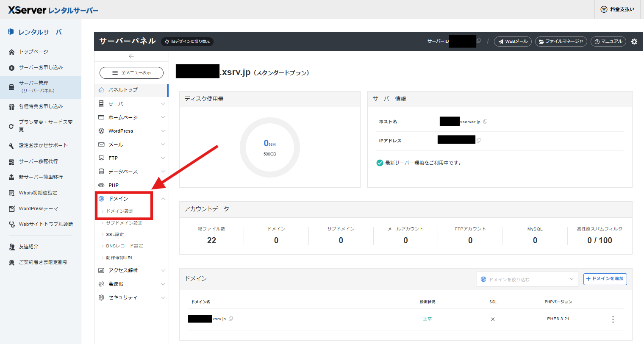Switch to old design via 旧デザインに切り替え
Screen dimensions: 644x344
click(187, 42)
